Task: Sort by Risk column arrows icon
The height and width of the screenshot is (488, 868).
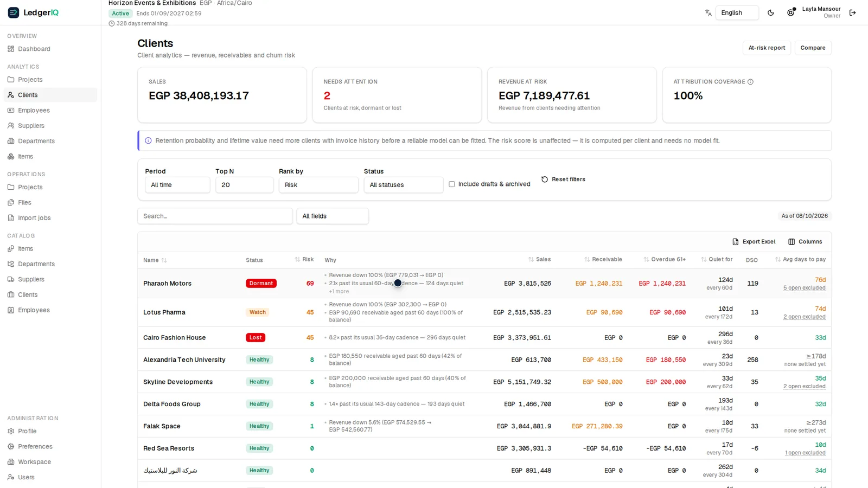Action: pyautogui.click(x=297, y=260)
